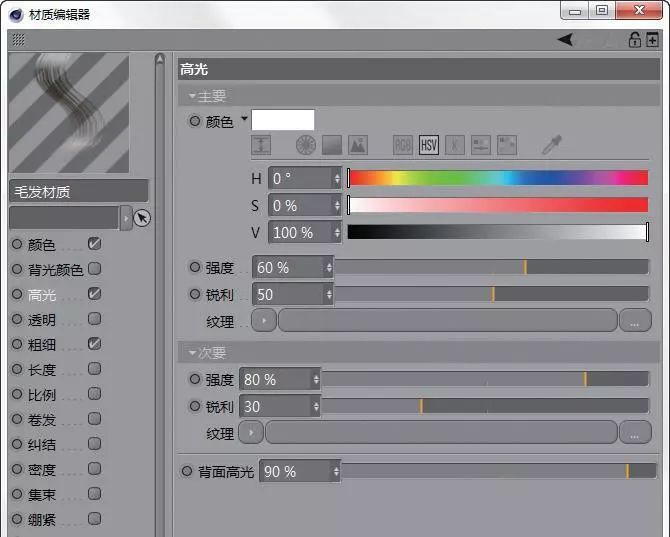Image resolution: width=670 pixels, height=537 pixels.
Task: Activate the HSV color mode button
Action: click(x=429, y=145)
